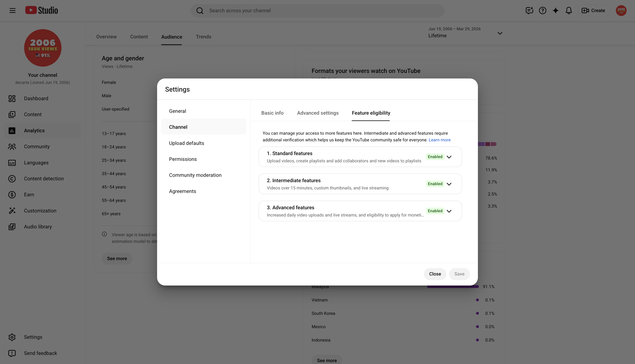Click the South Korea country row
Image resolution: width=635 pixels, height=364 pixels.
(x=403, y=313)
